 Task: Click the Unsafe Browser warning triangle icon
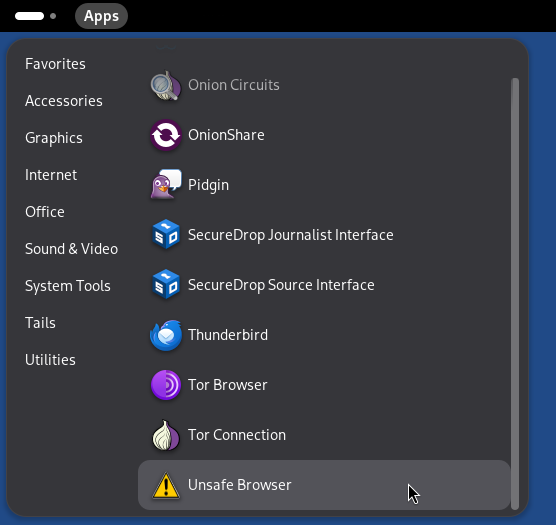pyautogui.click(x=166, y=486)
